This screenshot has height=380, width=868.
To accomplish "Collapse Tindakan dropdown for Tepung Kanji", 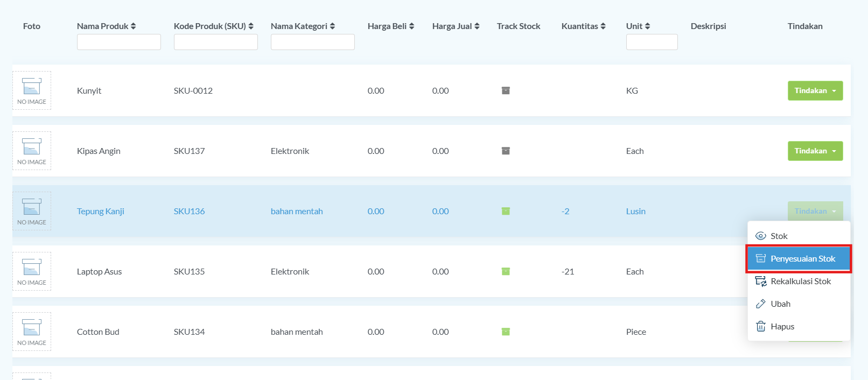I will click(815, 211).
